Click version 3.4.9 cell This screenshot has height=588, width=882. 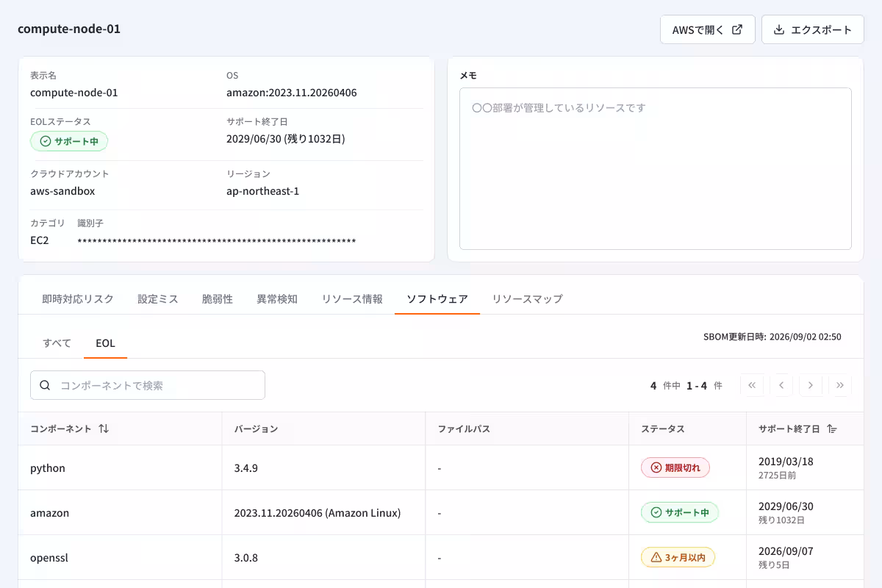click(323, 467)
